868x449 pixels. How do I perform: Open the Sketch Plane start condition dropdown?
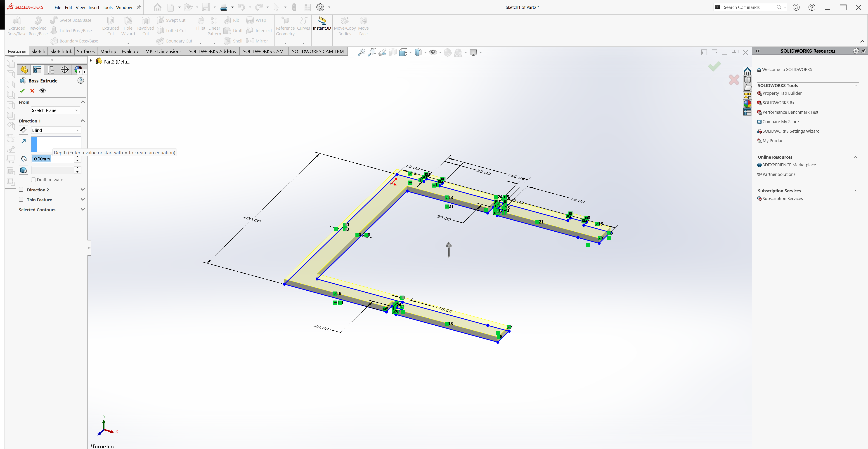coord(55,110)
